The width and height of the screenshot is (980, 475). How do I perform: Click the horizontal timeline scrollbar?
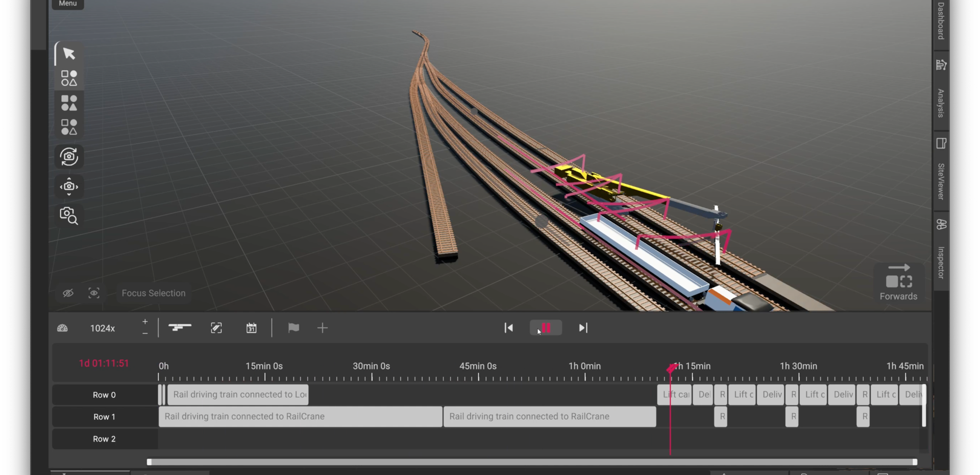531,462
